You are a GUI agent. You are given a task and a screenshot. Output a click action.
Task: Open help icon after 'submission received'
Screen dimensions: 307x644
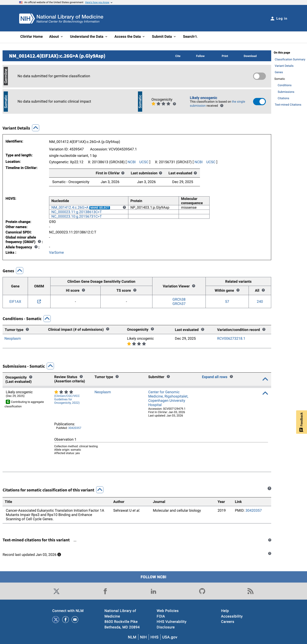point(222,105)
